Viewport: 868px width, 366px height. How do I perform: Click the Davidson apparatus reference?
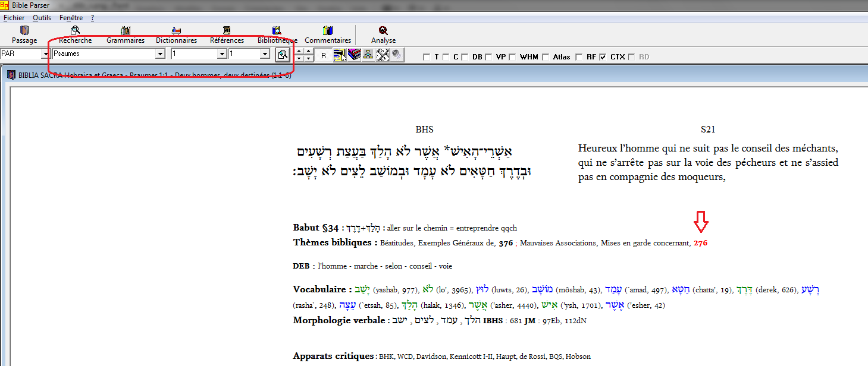tap(433, 356)
